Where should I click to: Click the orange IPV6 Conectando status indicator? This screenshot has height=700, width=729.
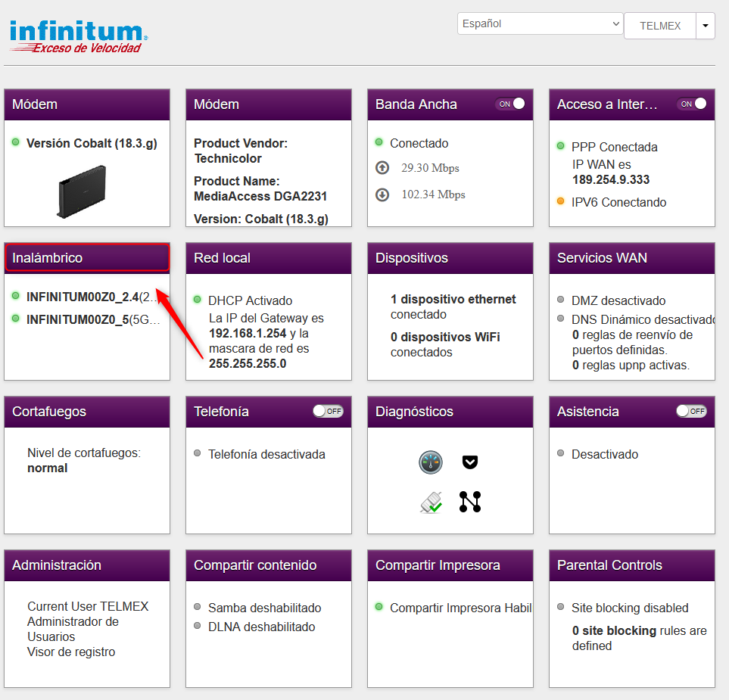[x=561, y=202]
